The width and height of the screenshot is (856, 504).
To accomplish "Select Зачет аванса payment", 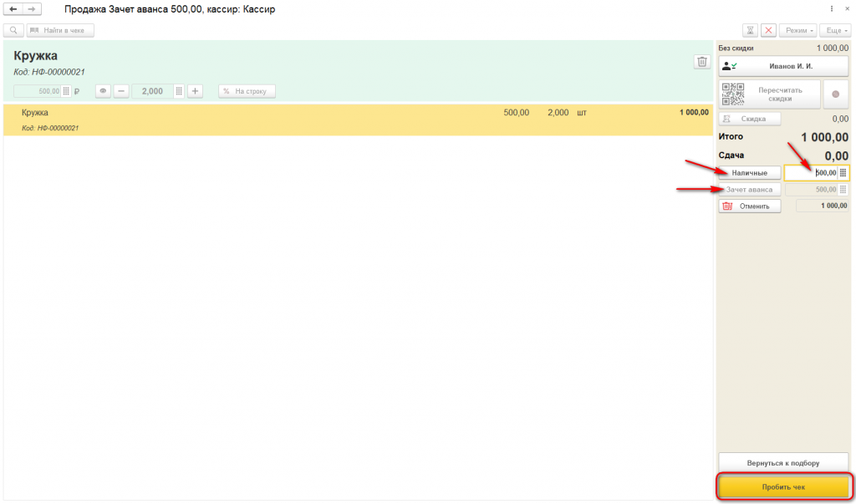I will [750, 190].
